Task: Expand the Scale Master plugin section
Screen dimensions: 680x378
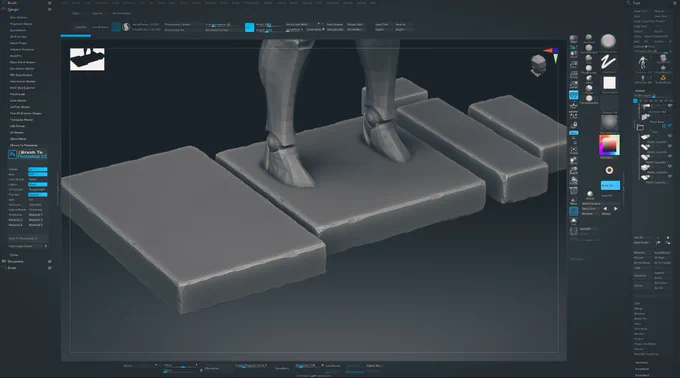Action: 18,101
